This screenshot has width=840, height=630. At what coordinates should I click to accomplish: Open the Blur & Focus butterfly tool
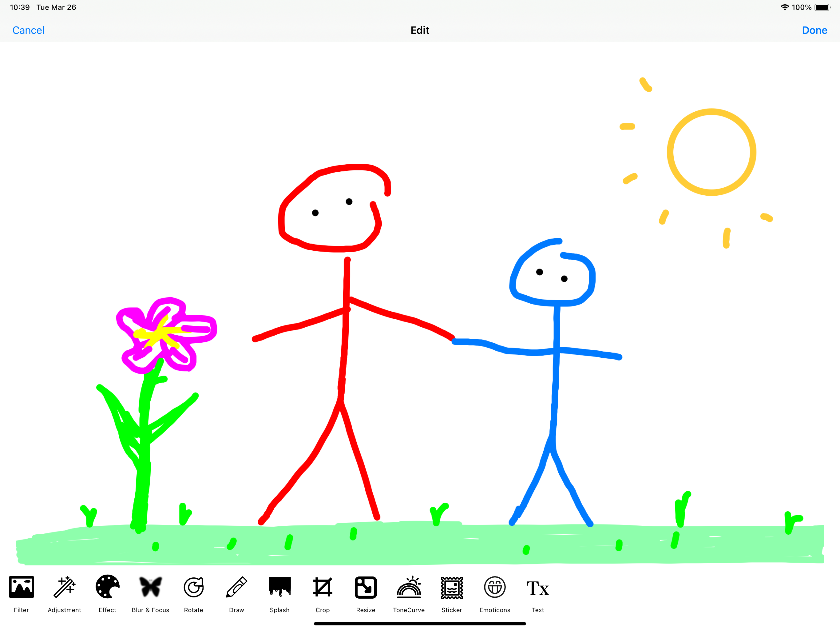150,594
